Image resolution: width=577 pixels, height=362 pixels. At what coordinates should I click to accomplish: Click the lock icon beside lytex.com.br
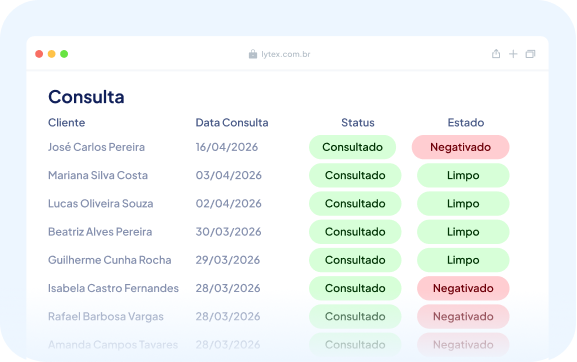tap(253, 54)
